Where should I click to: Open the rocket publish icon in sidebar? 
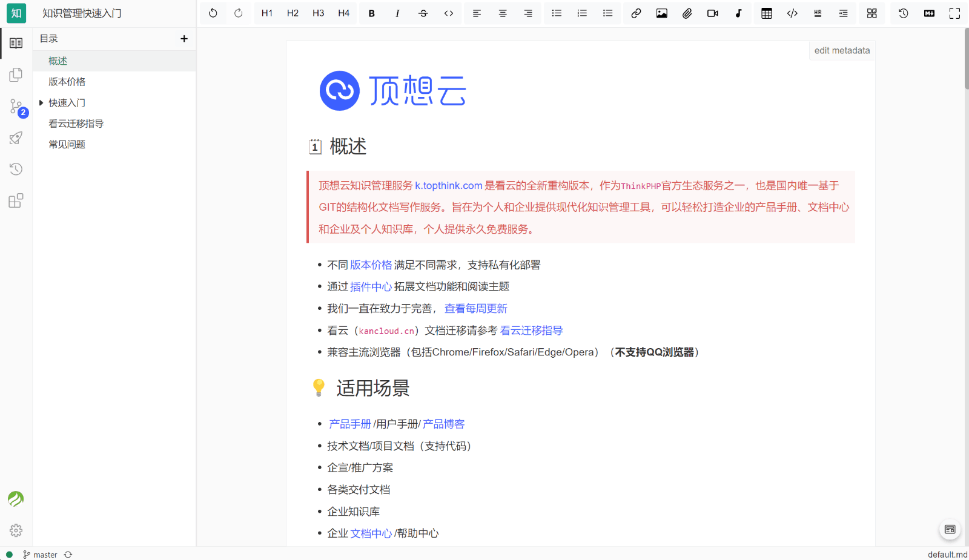tap(16, 138)
